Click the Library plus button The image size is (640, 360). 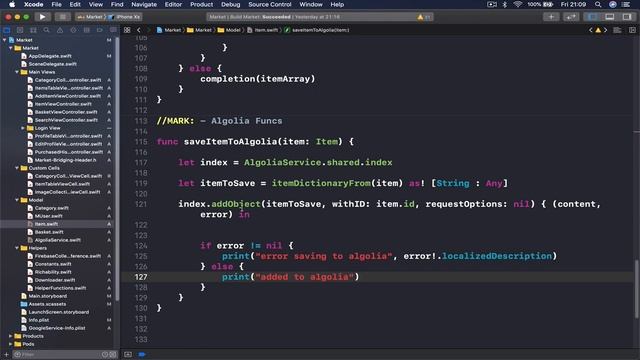[x=551, y=17]
